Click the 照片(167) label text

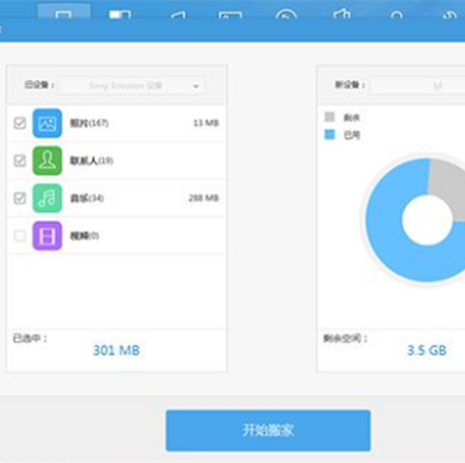89,123
